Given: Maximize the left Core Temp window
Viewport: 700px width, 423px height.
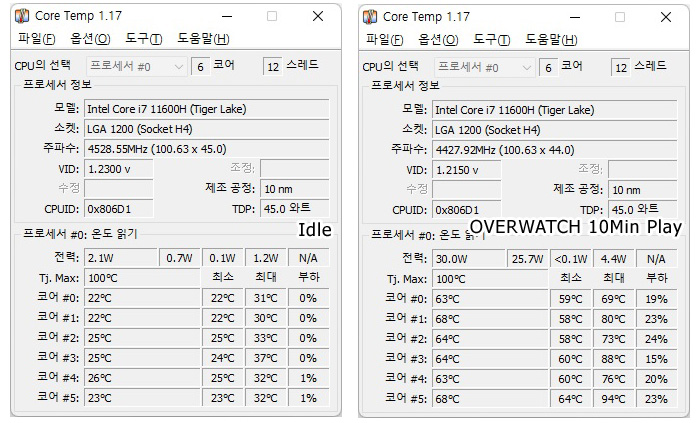Looking at the screenshot, I should (x=272, y=16).
